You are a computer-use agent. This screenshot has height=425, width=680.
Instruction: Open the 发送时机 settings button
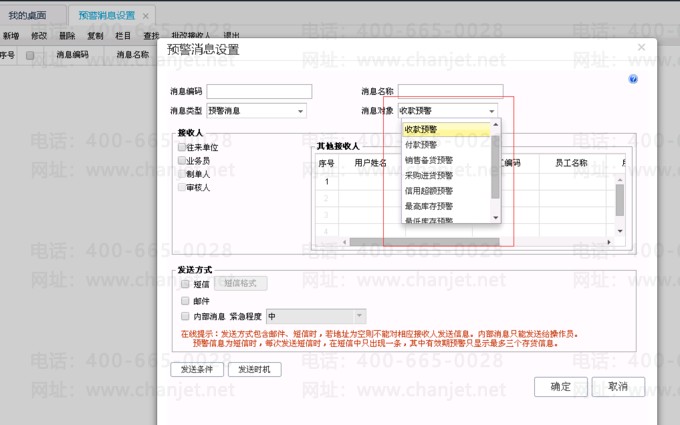click(x=255, y=369)
